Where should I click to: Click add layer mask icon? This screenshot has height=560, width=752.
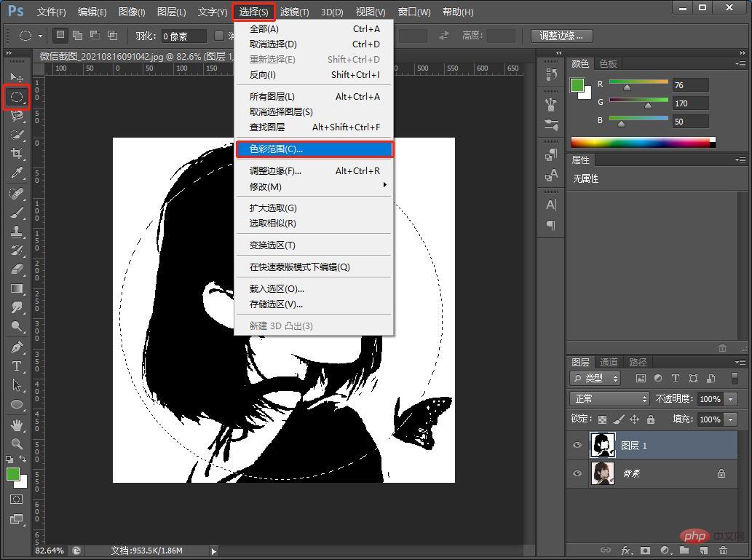645,550
